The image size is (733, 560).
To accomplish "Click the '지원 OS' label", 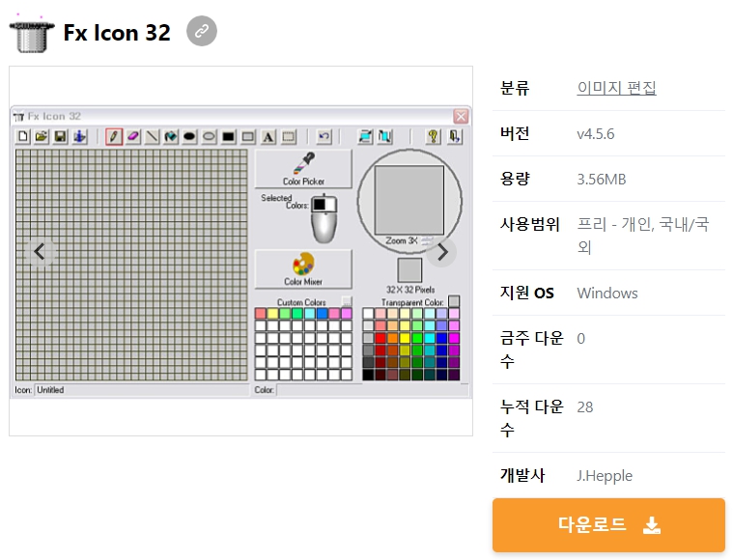I will point(527,293).
